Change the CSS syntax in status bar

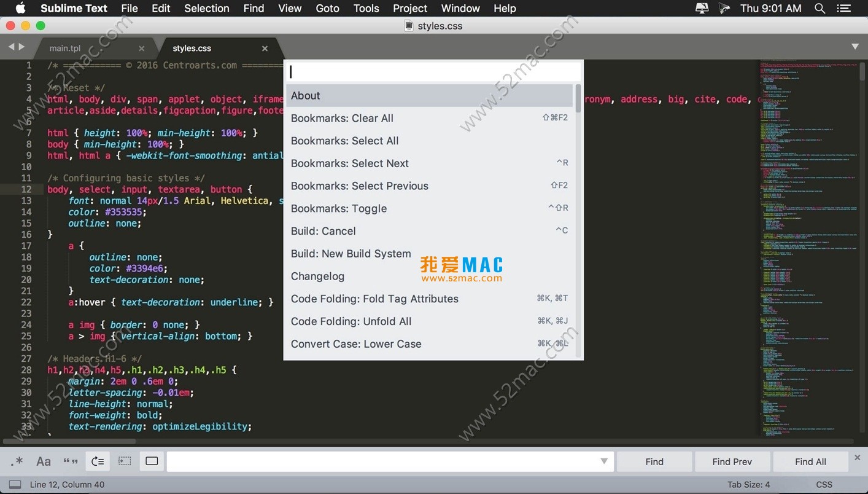[x=824, y=485]
